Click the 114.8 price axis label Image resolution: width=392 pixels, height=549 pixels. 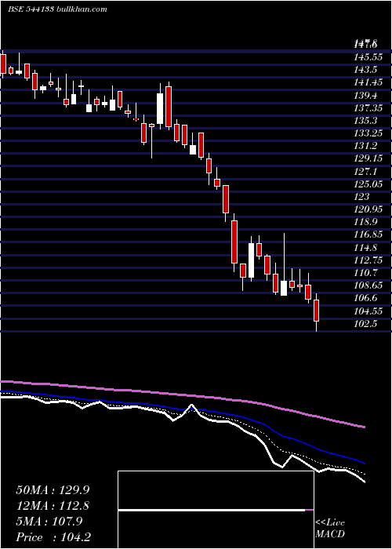(365, 248)
